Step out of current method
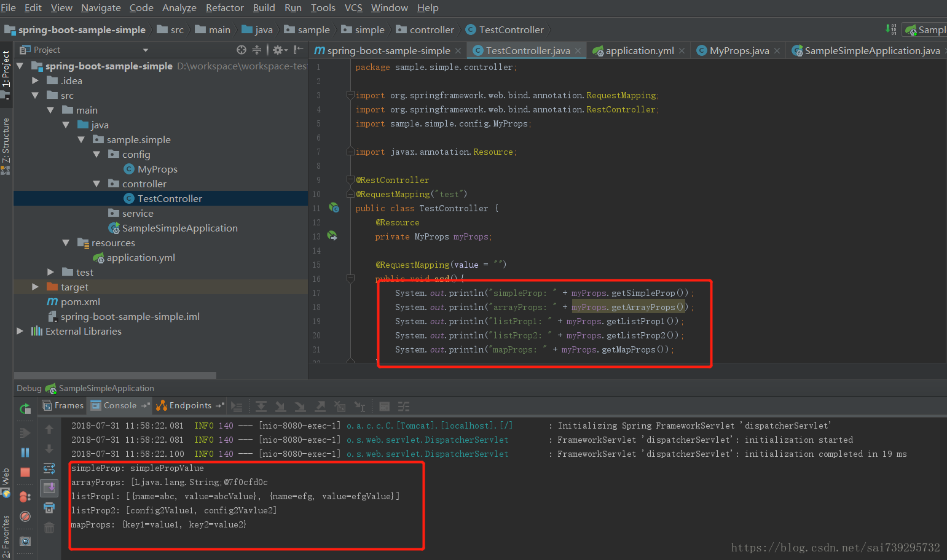Screen dimensions: 947x560 coord(320,406)
